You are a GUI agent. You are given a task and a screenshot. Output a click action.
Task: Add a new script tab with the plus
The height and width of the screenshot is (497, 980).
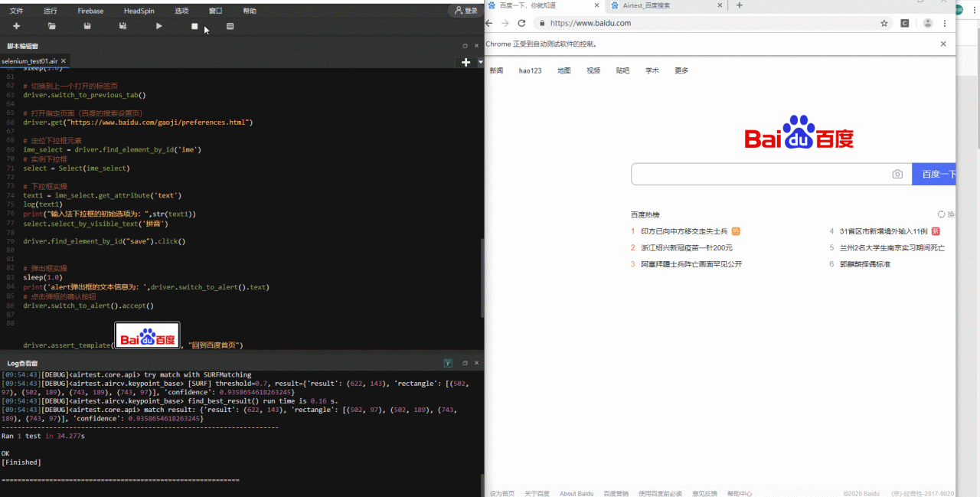point(465,62)
